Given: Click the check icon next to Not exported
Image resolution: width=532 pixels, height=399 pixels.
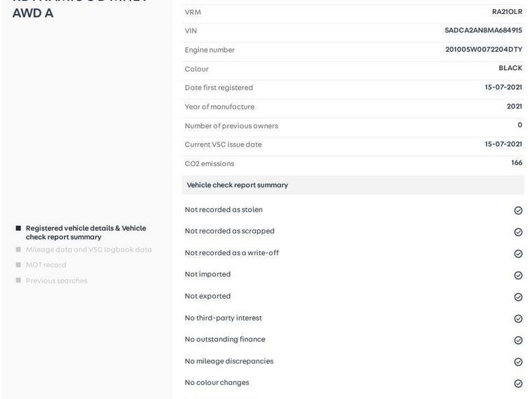Looking at the screenshot, I should [x=518, y=297].
